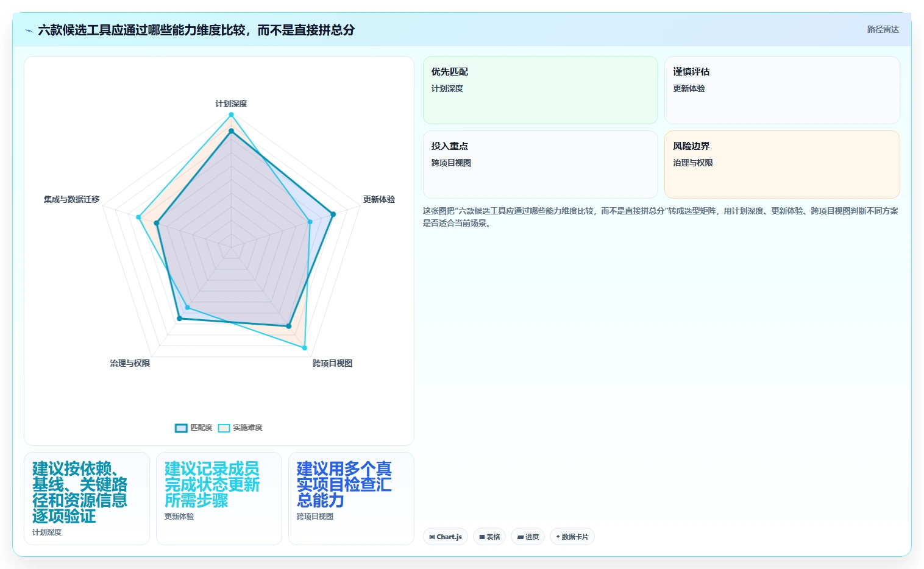This screenshot has width=924, height=569.
Task: Click the 匹配度 legend label
Action: pyautogui.click(x=201, y=428)
